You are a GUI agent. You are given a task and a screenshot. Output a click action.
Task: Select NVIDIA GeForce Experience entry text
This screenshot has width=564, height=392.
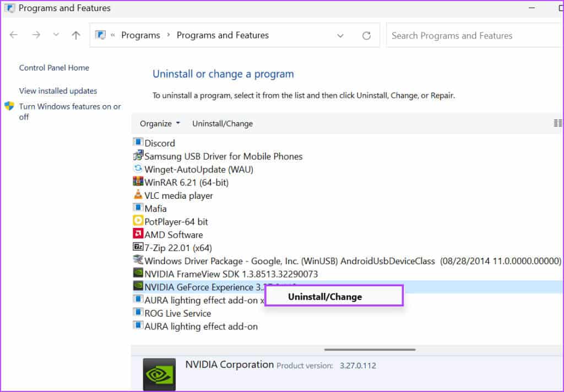(204, 287)
